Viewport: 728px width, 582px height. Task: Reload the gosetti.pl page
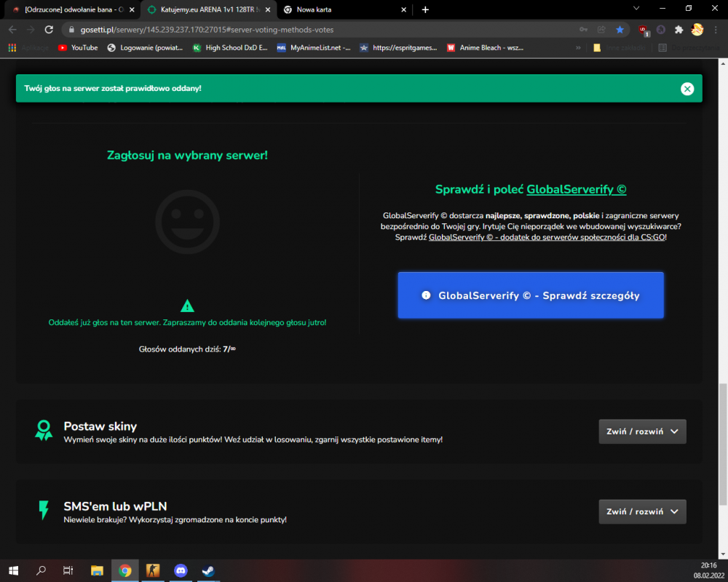[x=49, y=30]
